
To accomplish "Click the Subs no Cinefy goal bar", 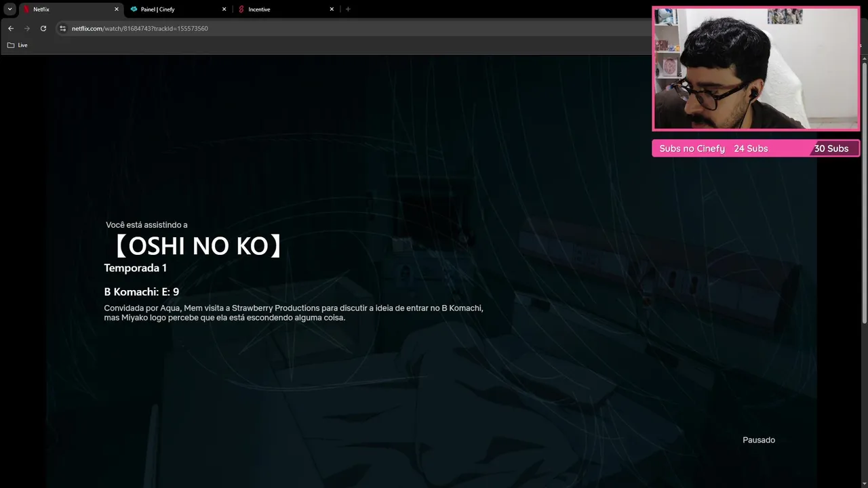I will click(756, 148).
